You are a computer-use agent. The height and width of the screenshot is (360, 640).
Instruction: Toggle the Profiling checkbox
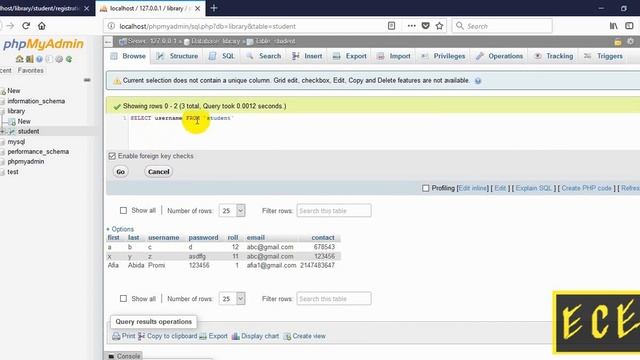pos(426,188)
